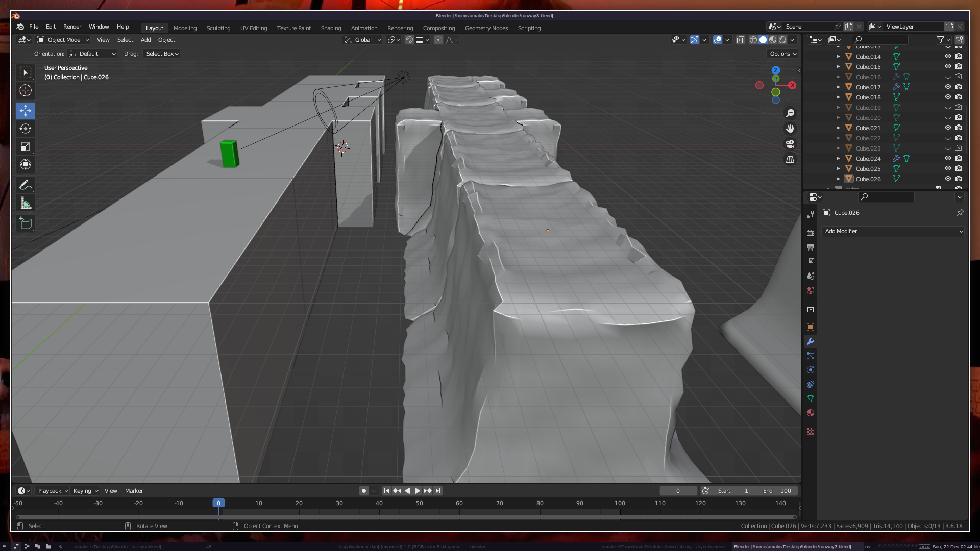The height and width of the screenshot is (551, 980).
Task: Choose the Annotate pencil tool
Action: (25, 185)
